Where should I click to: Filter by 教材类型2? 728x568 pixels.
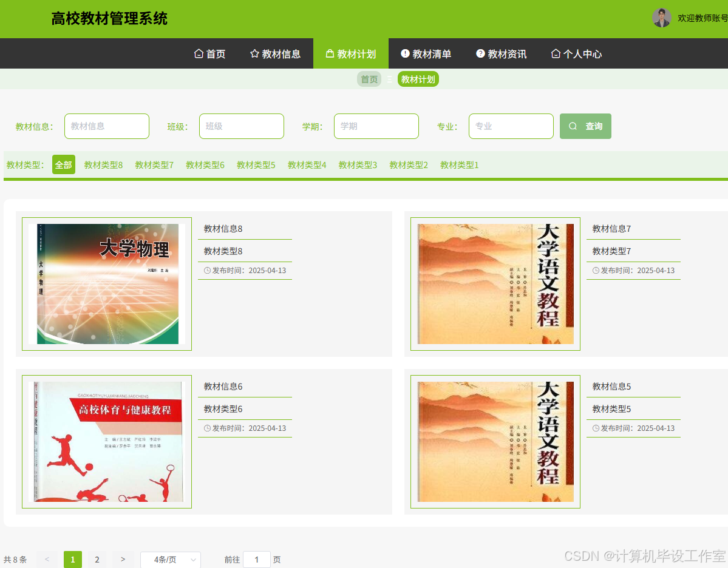click(409, 164)
